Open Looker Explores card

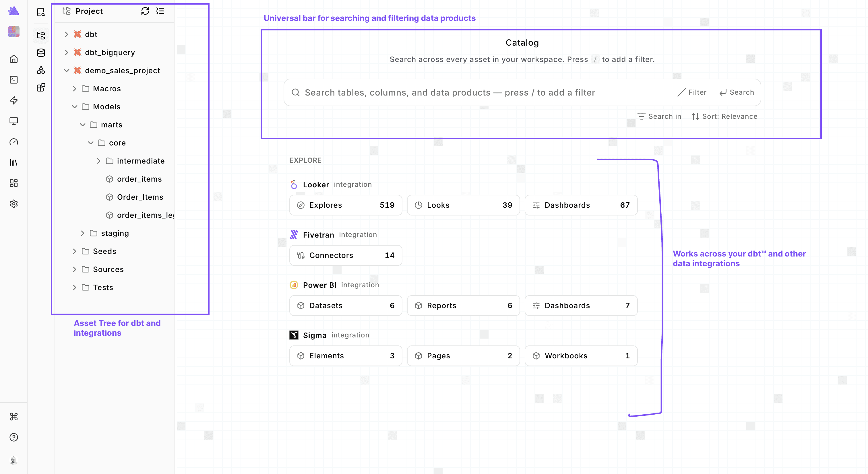pyautogui.click(x=346, y=205)
